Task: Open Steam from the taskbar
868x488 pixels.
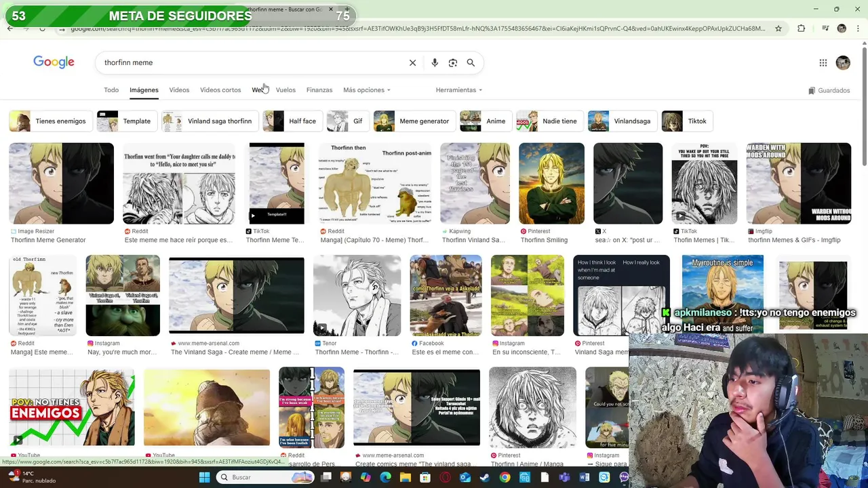Action: (x=484, y=477)
